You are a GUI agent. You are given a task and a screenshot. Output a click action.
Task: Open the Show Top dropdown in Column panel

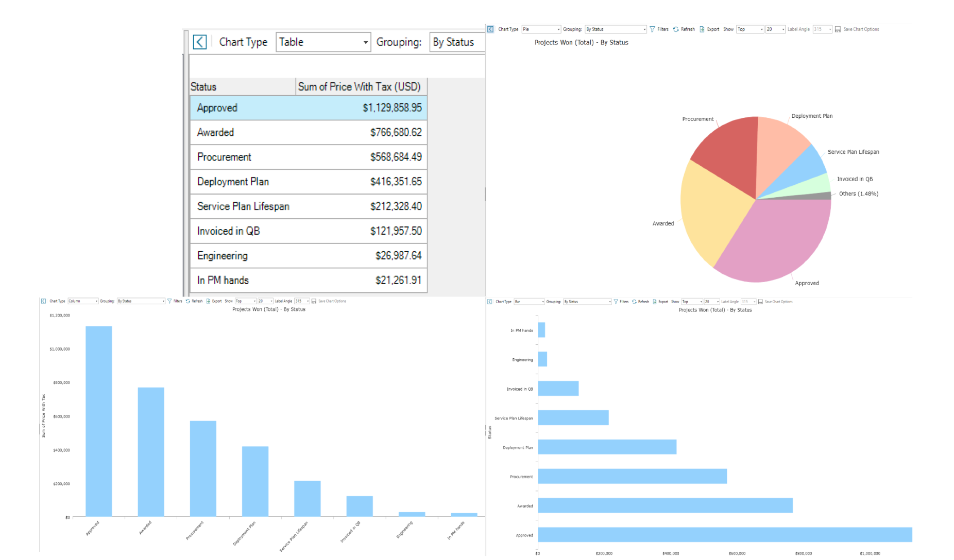tap(246, 301)
